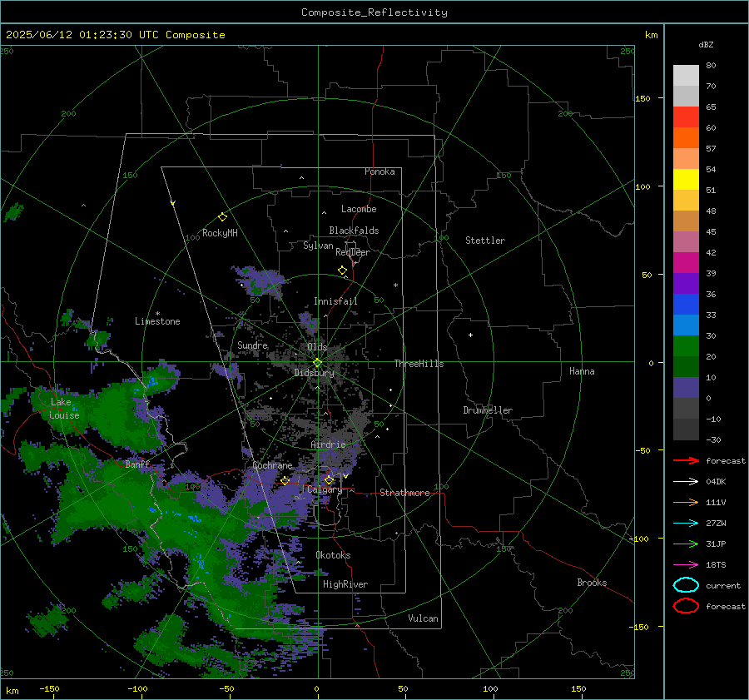
Task: Click the -150 bottom axis tick label
Action: (49, 688)
